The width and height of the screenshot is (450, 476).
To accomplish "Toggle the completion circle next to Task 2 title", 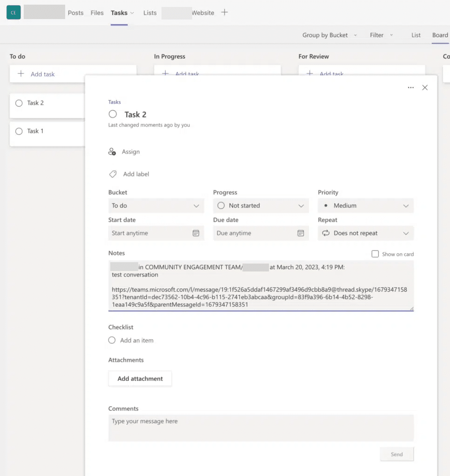I will point(112,114).
